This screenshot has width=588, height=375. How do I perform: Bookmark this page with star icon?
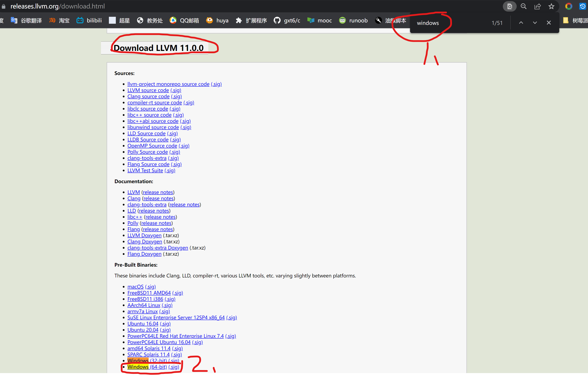[x=551, y=7]
